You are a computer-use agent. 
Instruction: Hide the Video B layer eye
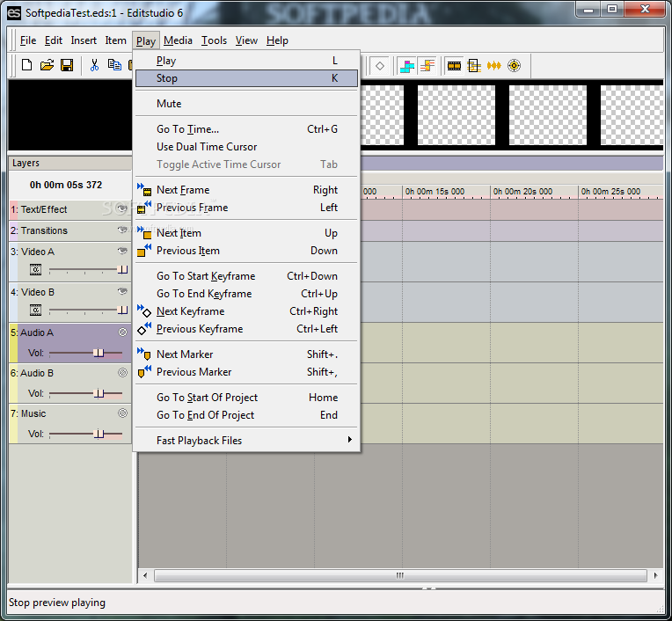point(122,291)
